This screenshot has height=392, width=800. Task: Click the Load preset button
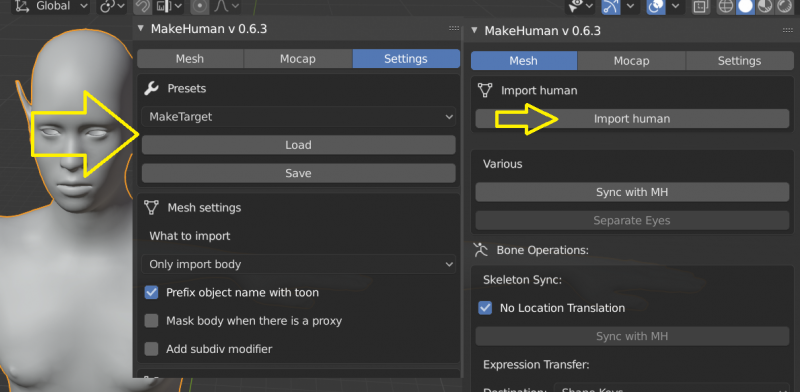(x=298, y=145)
